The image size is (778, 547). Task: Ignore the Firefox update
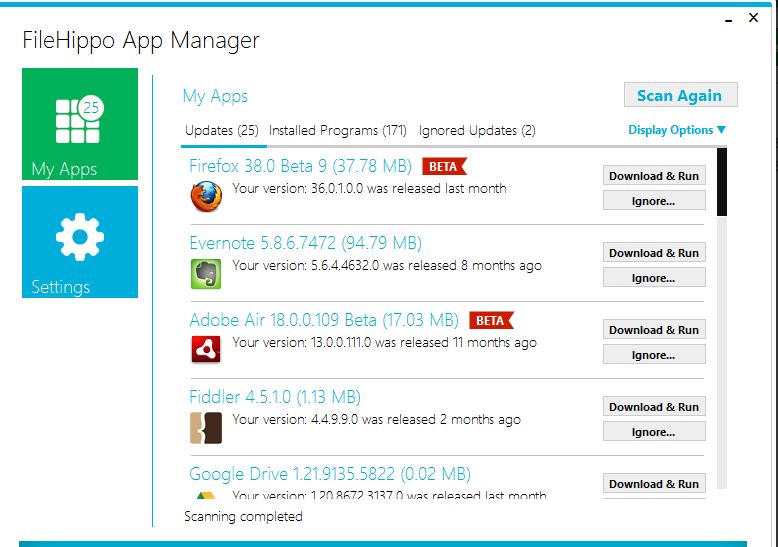[654, 201]
